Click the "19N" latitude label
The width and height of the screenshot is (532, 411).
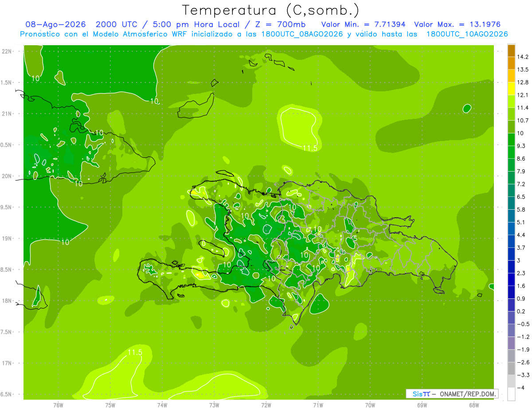point(7,238)
